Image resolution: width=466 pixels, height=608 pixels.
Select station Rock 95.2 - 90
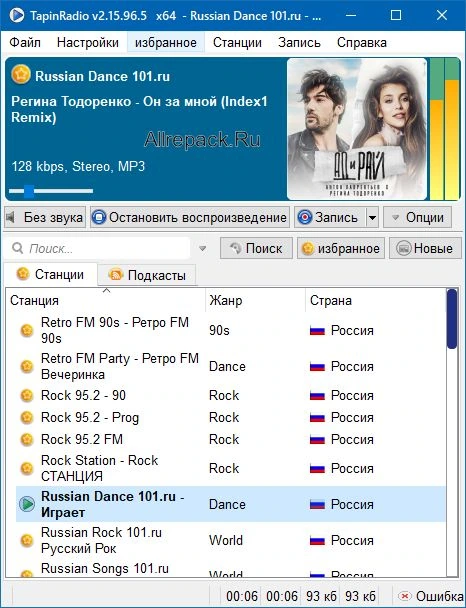click(231, 396)
